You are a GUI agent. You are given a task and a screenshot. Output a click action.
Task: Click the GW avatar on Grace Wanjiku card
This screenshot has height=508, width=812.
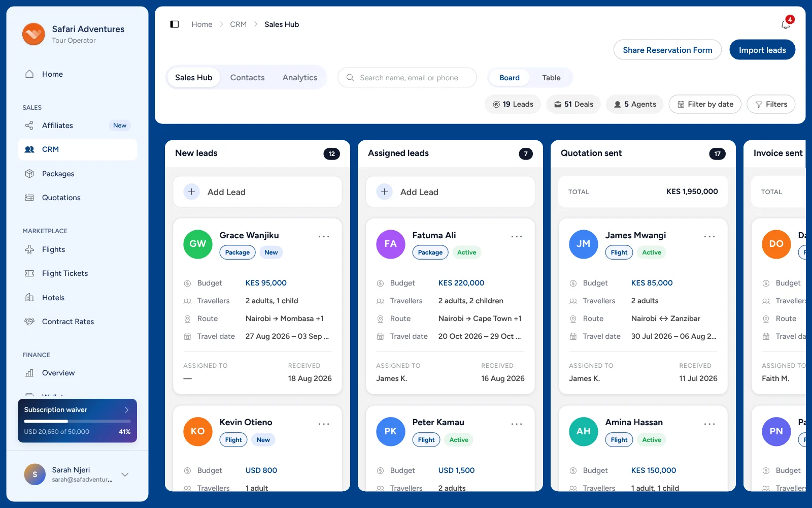point(198,244)
